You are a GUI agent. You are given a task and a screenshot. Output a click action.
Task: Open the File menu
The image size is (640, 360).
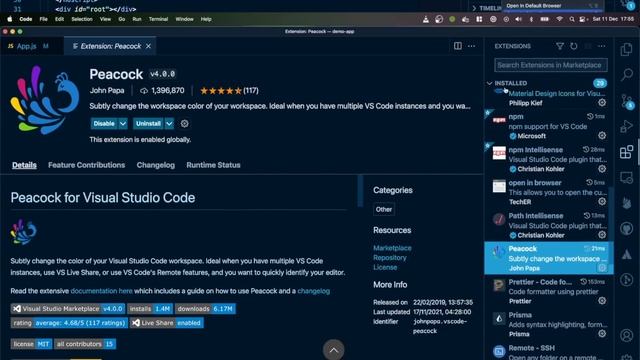click(44, 19)
